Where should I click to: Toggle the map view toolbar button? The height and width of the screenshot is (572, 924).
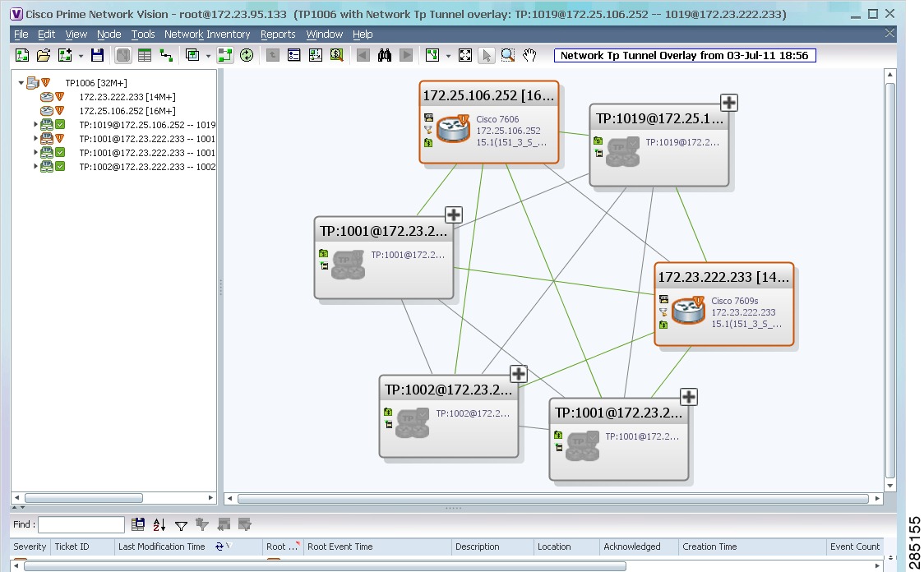pos(123,55)
